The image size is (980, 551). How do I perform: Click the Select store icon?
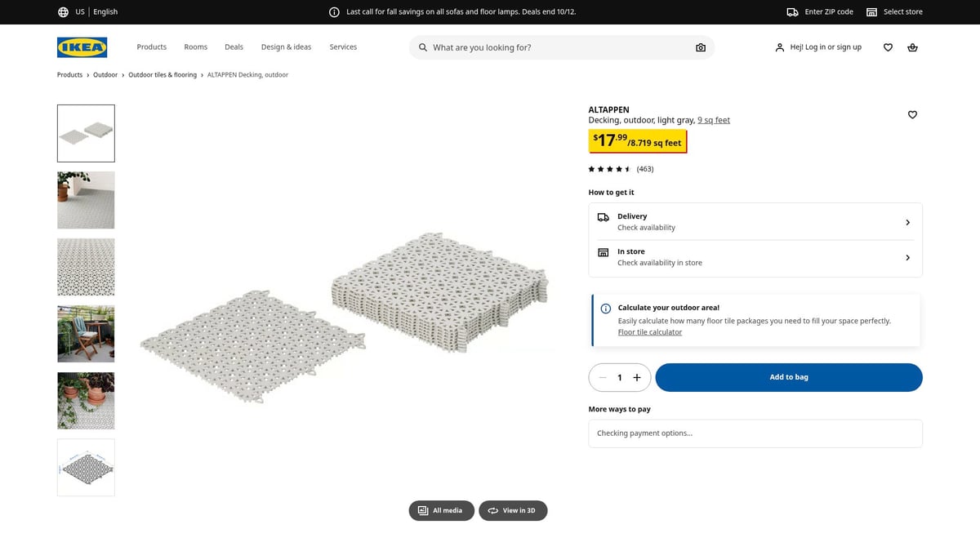tap(871, 12)
